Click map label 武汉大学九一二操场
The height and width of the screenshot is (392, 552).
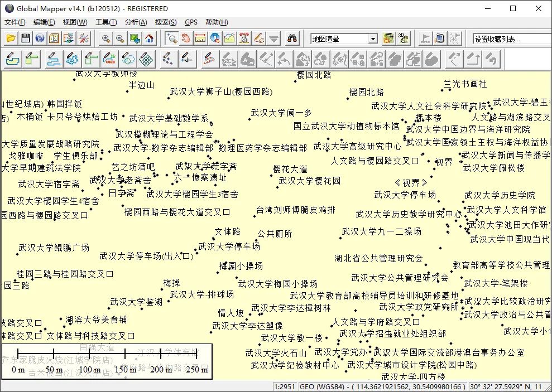click(382, 231)
